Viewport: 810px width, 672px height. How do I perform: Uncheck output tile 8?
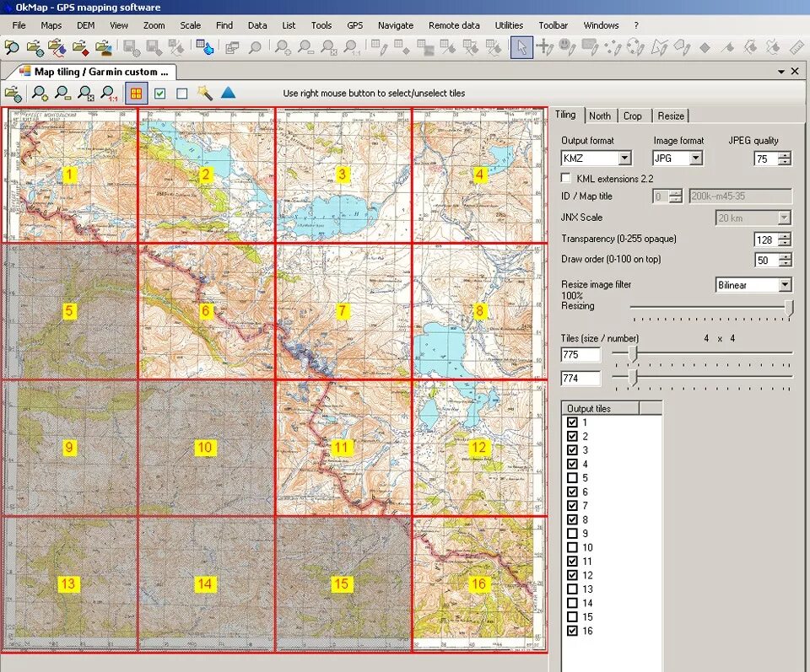coord(572,519)
